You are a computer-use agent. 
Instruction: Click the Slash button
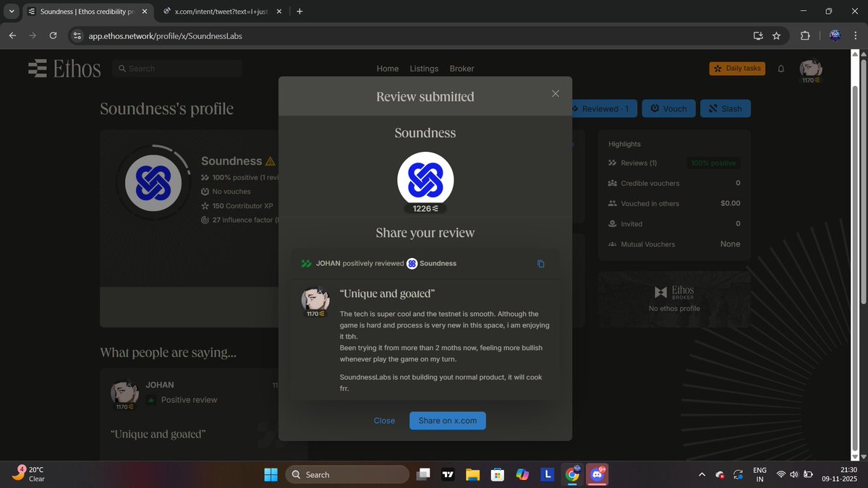(x=726, y=108)
